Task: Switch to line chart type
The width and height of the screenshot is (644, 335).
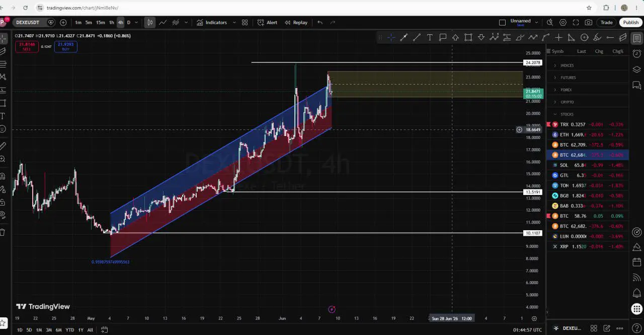Action: pyautogui.click(x=163, y=22)
